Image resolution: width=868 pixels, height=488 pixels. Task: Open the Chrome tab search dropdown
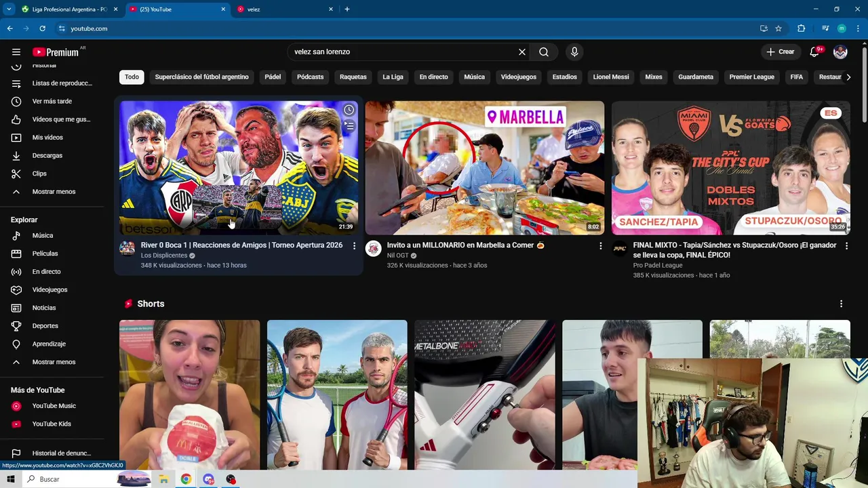(9, 9)
